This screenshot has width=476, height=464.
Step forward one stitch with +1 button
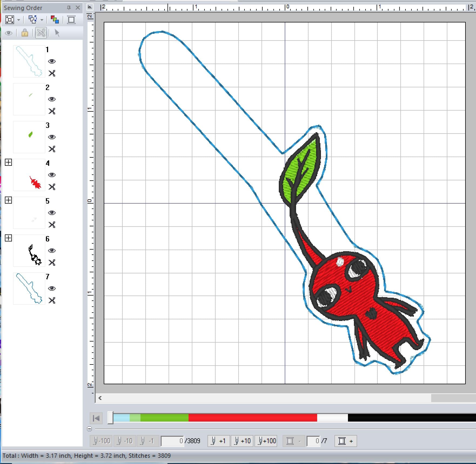click(219, 441)
